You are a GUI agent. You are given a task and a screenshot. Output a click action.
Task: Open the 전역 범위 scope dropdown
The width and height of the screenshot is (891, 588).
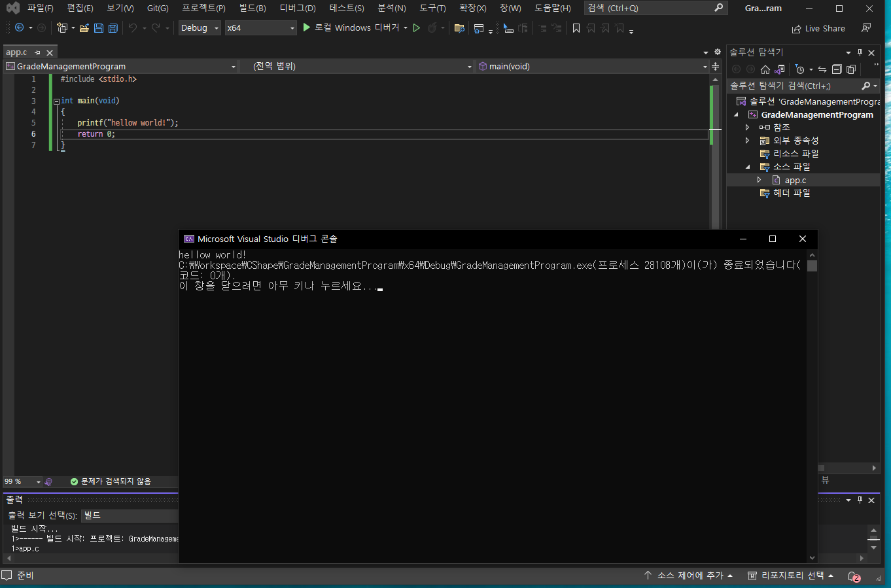(x=357, y=66)
